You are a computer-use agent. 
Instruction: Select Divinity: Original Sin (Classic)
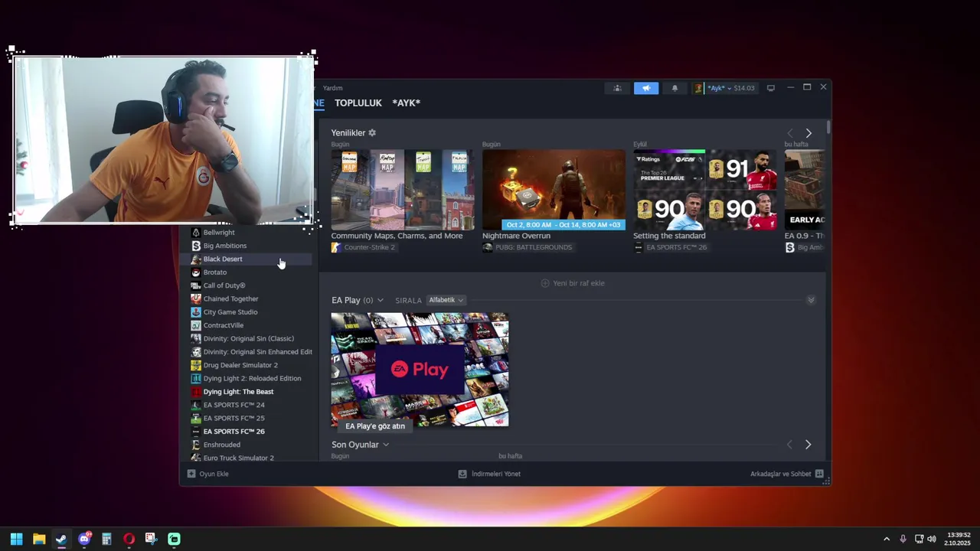click(x=250, y=338)
